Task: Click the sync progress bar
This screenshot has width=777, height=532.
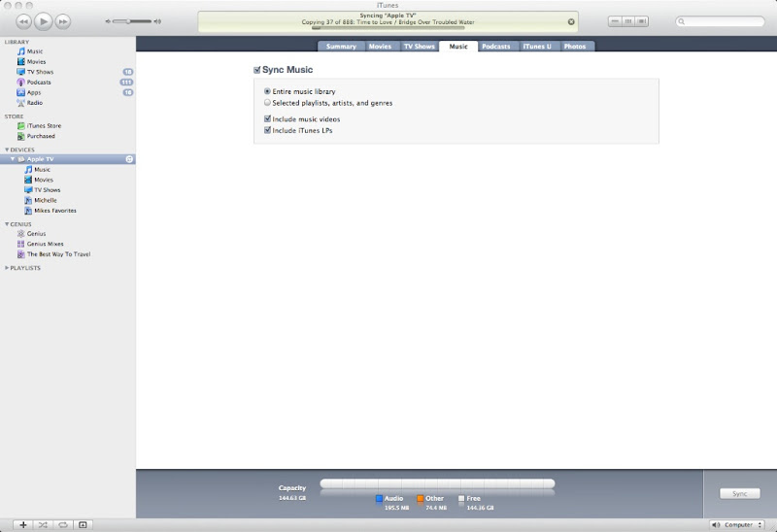Action: pyautogui.click(x=388, y=28)
